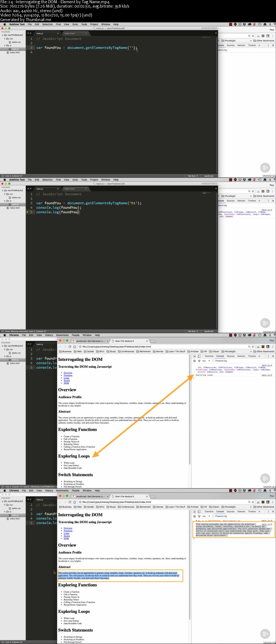This screenshot has height=644, width=276.
Task: Open the Conferences bookmark folder in 00:02:16 frame
Action: [x=126, y=507]
